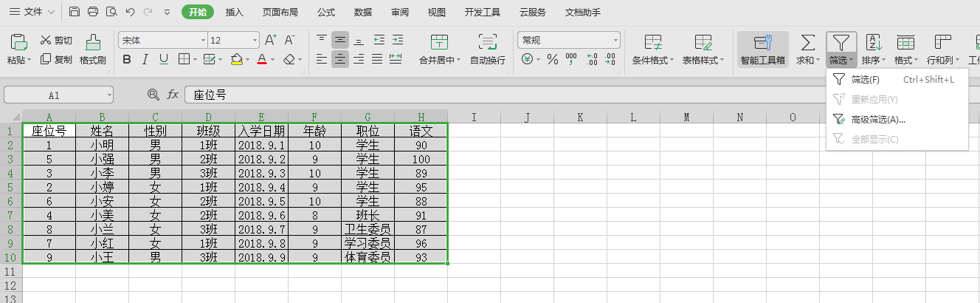Open the 文件 (File) menu
This screenshot has height=303, width=980.
(x=32, y=12)
